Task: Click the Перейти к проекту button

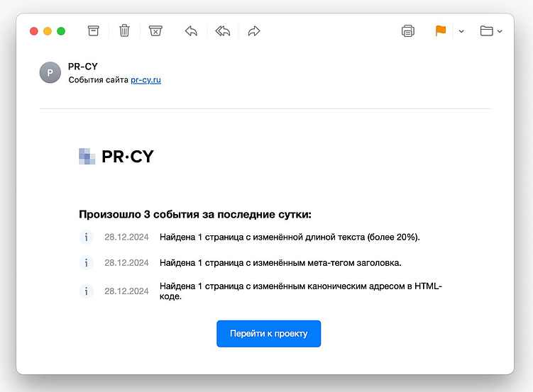Action: point(268,334)
